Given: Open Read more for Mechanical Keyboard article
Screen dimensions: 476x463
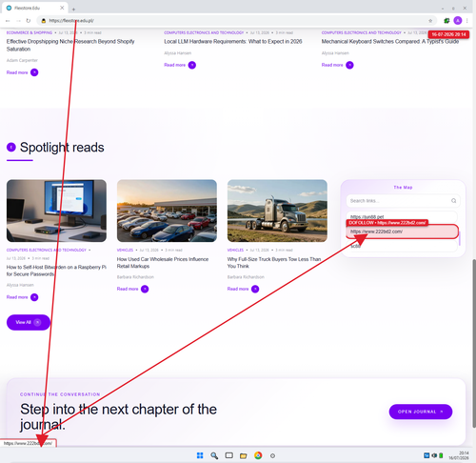Looking at the screenshot, I should point(332,65).
